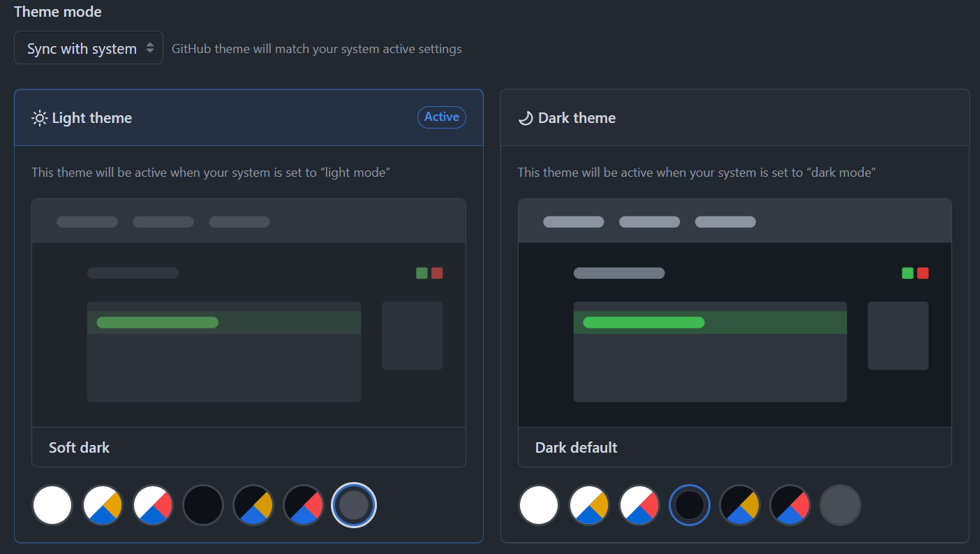This screenshot has height=554, width=980.
Task: Click the Soft dark theme preview image
Action: (x=248, y=313)
